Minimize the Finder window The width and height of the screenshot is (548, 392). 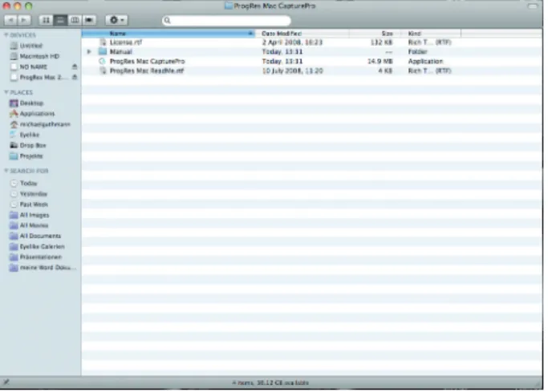18,6
